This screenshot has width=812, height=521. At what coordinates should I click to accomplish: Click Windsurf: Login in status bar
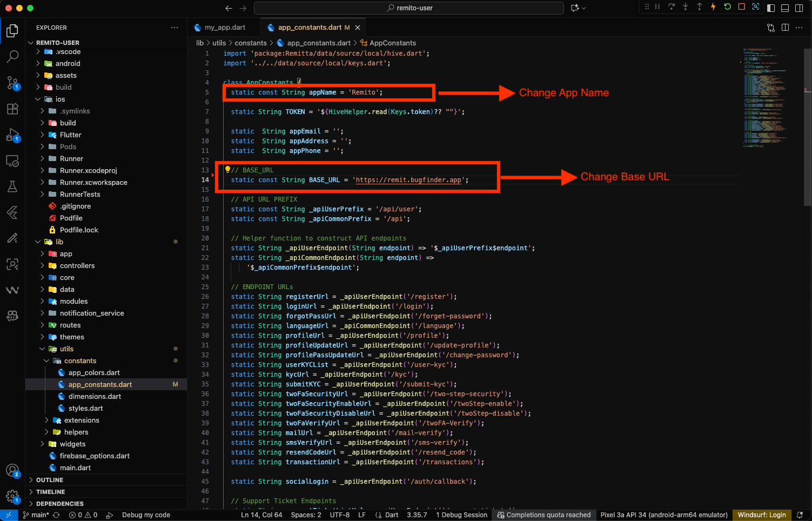pos(761,515)
